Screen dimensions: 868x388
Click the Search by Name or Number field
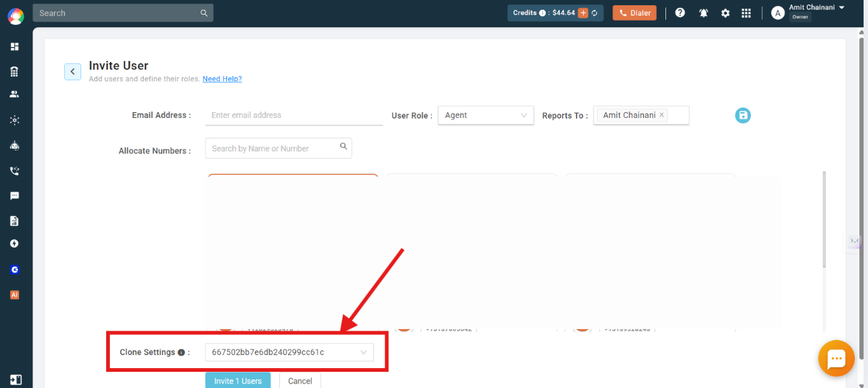[x=279, y=148]
